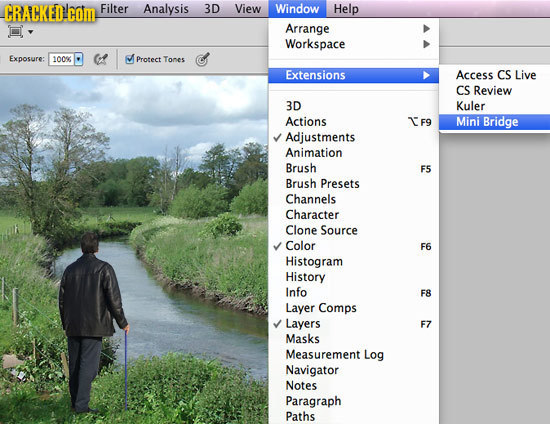Toggle the checked Layers panel
This screenshot has width=550, height=424.
(354, 323)
